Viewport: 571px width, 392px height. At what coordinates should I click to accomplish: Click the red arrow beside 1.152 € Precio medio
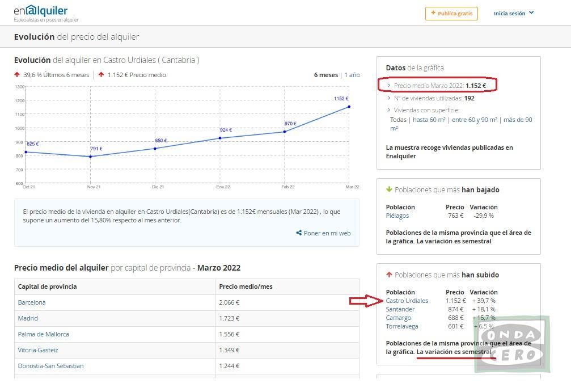[x=101, y=75]
